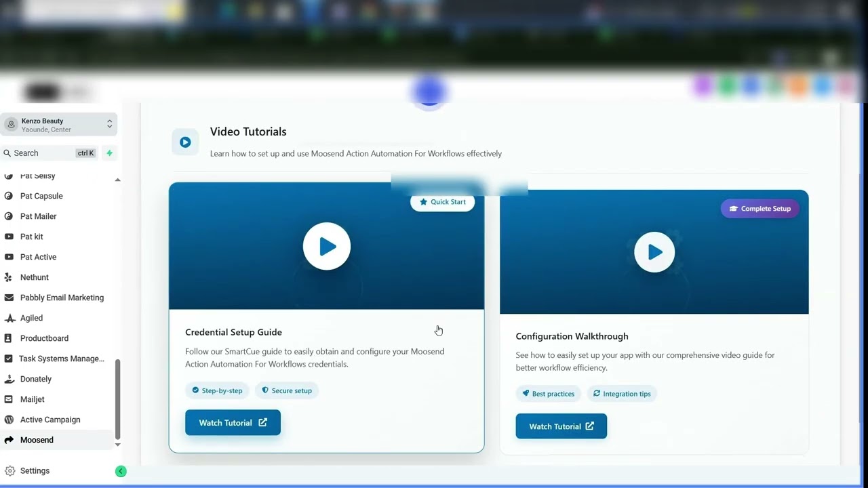Click the Secure setup tag
868x488 pixels.
click(x=287, y=390)
